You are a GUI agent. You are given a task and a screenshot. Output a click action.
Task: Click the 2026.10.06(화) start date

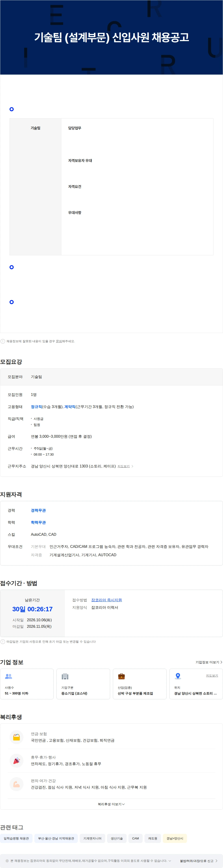39,620
